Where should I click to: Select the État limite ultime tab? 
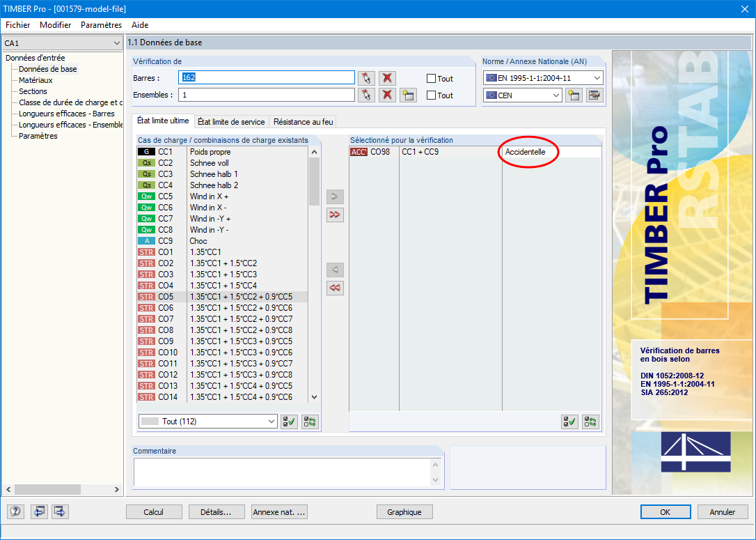point(163,121)
